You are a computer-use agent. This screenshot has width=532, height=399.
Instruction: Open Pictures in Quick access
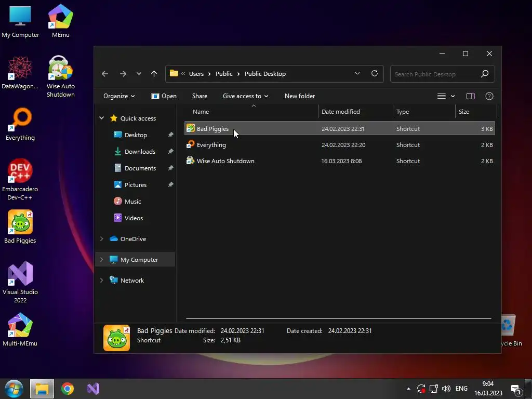point(136,185)
